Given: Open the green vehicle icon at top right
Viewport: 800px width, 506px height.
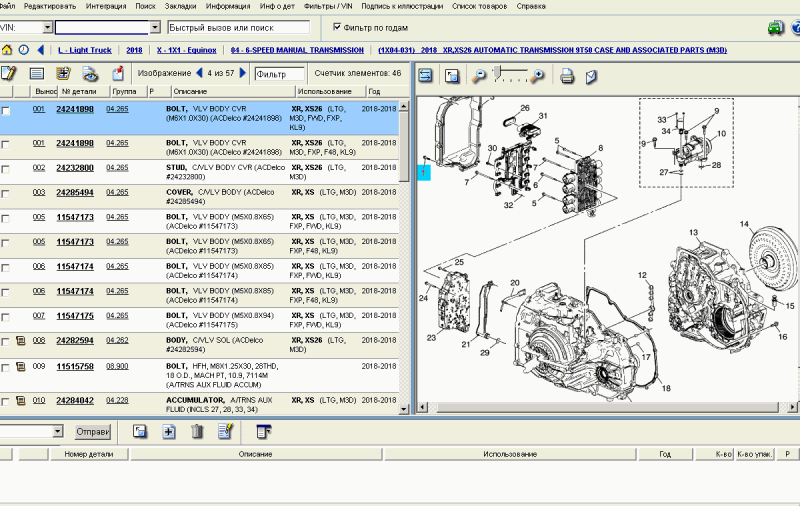Looking at the screenshot, I should (776, 28).
